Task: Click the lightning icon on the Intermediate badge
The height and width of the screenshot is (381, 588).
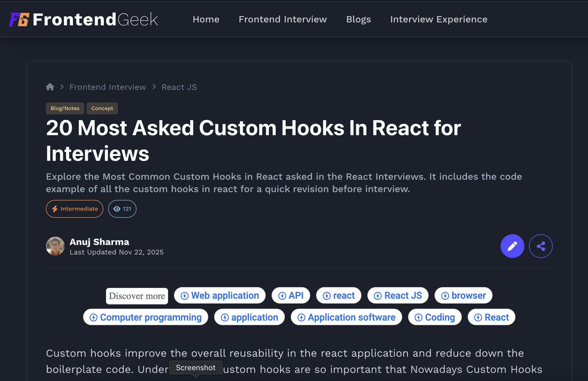Action: pos(54,209)
